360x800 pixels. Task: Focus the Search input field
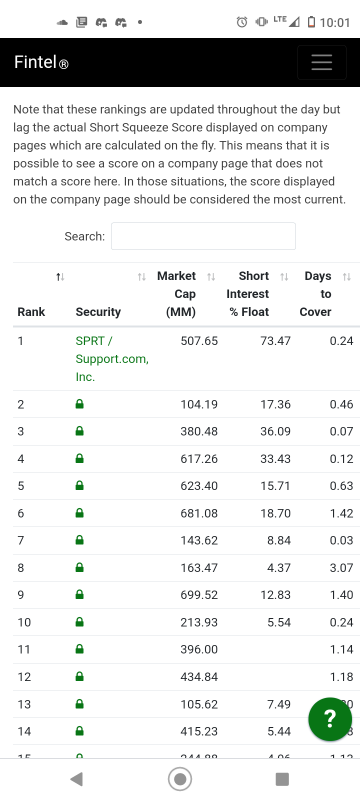tap(203, 236)
